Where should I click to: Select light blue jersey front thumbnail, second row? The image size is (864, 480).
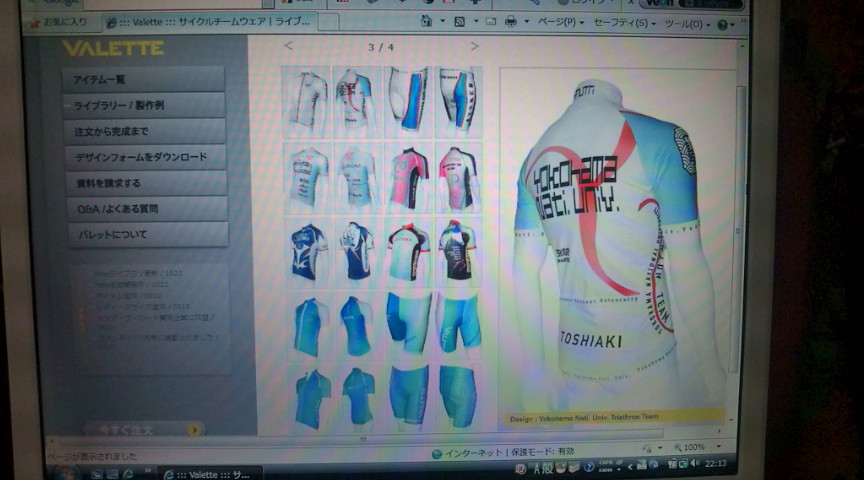(307, 179)
